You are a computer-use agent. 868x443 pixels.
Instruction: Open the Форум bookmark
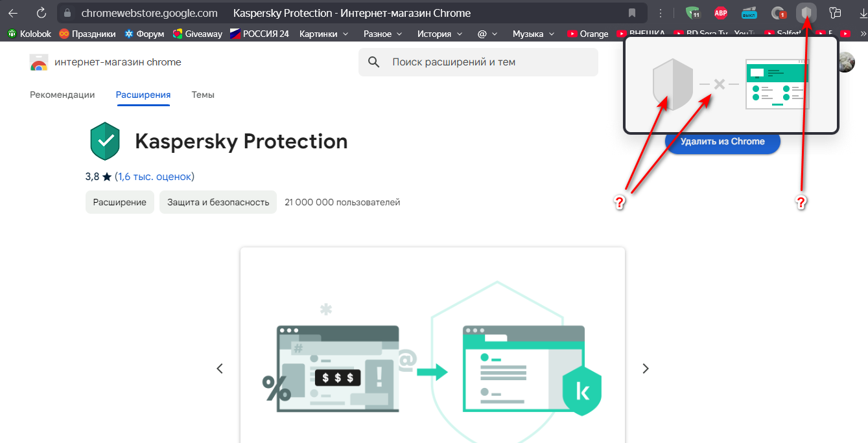pyautogui.click(x=144, y=34)
